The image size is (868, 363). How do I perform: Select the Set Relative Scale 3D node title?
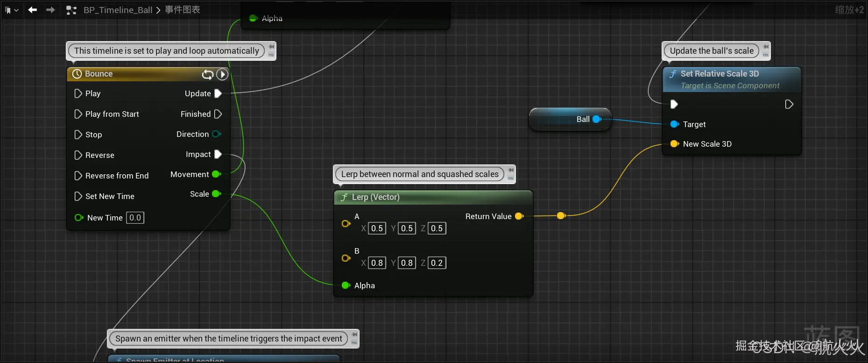[x=720, y=74]
